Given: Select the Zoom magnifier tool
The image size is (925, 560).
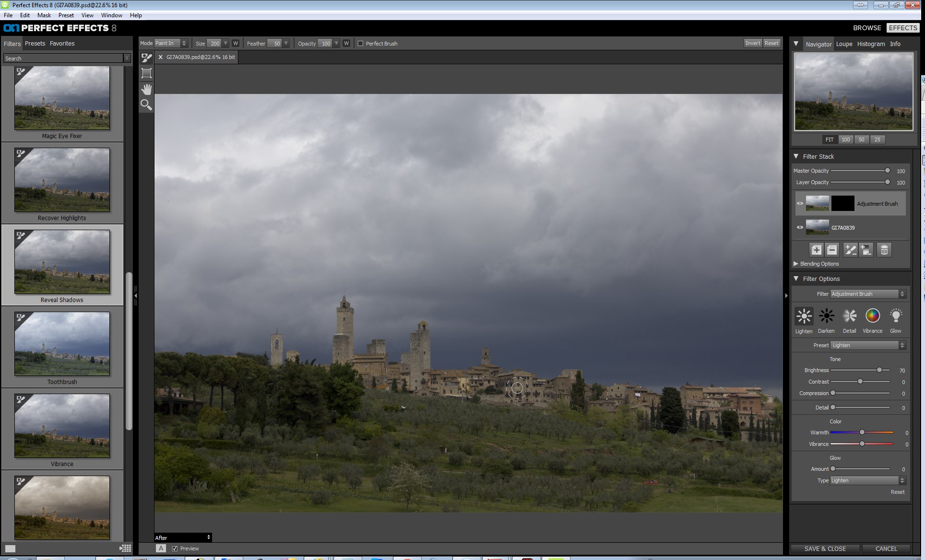Looking at the screenshot, I should tap(146, 105).
